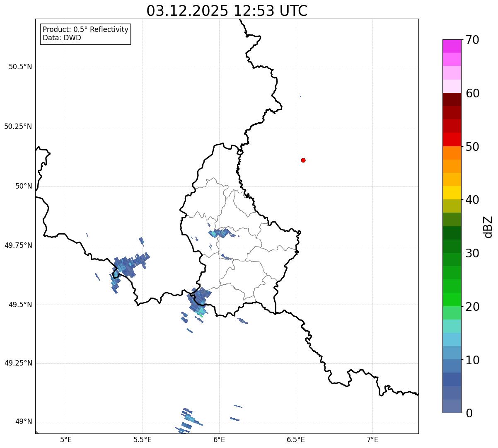Click the 49.25°N latitude label

point(18,363)
